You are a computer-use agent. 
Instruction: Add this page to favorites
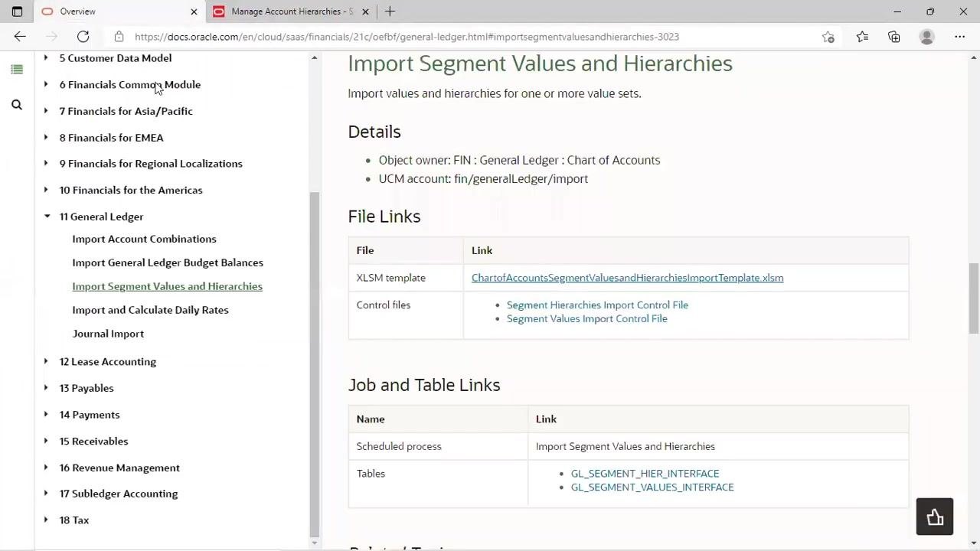828,37
